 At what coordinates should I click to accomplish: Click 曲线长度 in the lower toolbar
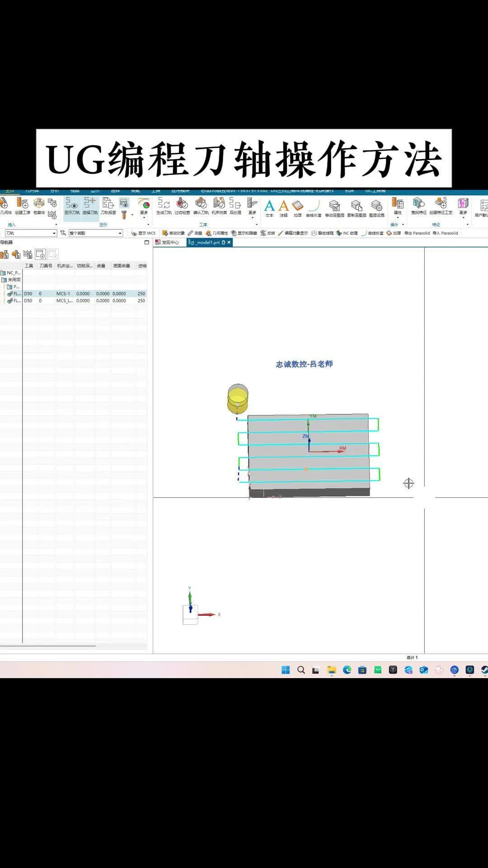pyautogui.click(x=372, y=233)
